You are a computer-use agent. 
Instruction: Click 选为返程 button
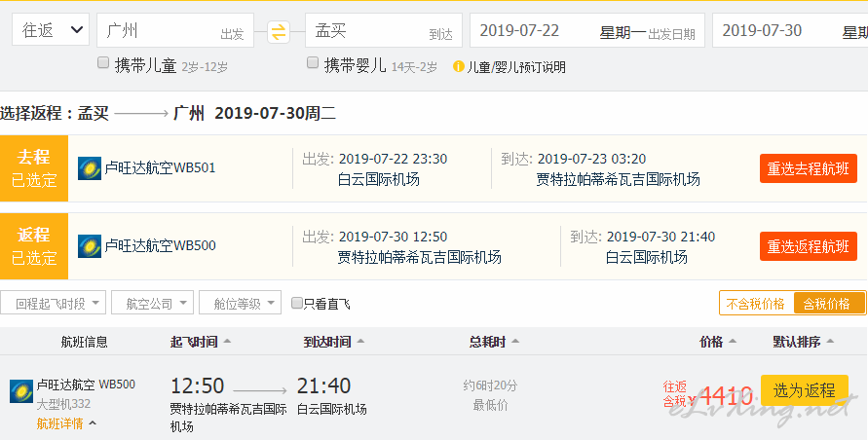[x=805, y=390]
